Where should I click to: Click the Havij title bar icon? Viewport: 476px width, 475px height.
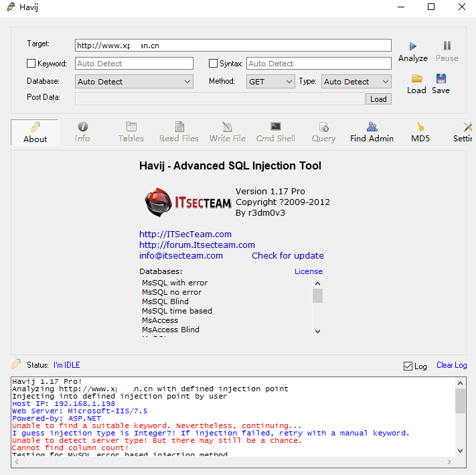(11, 7)
